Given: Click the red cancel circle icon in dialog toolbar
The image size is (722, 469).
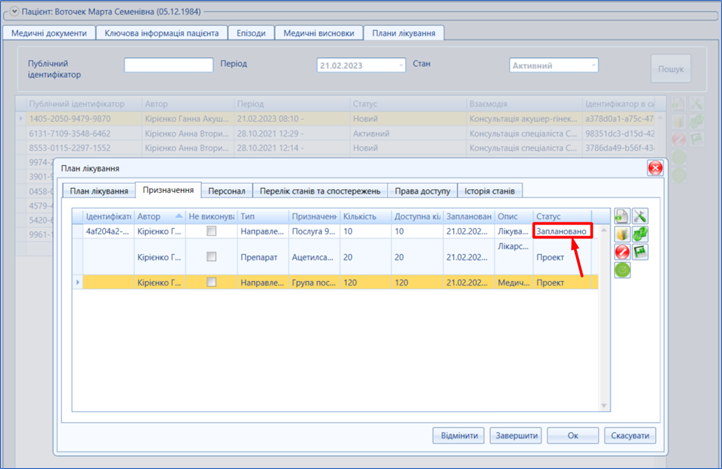Looking at the screenshot, I should pos(622,252).
